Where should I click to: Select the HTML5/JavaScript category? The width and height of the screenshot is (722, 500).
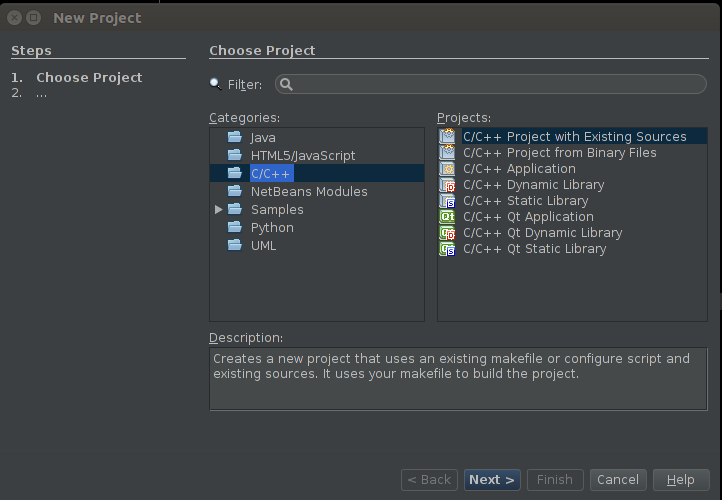click(x=303, y=156)
